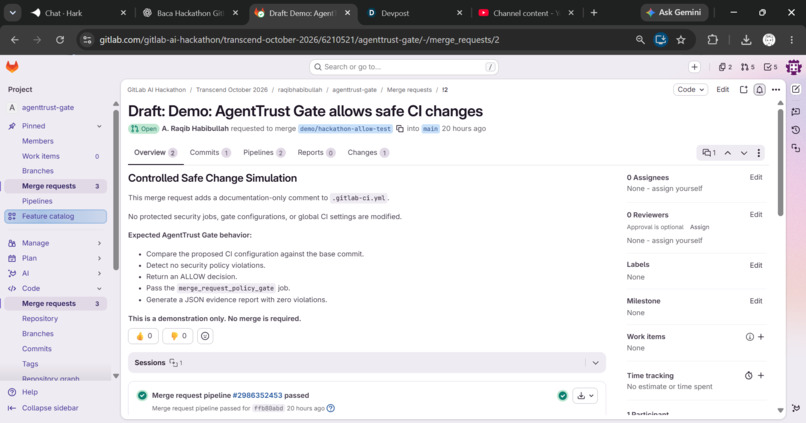Click the thumbs up reaction
The image size is (806, 423).
(143, 336)
